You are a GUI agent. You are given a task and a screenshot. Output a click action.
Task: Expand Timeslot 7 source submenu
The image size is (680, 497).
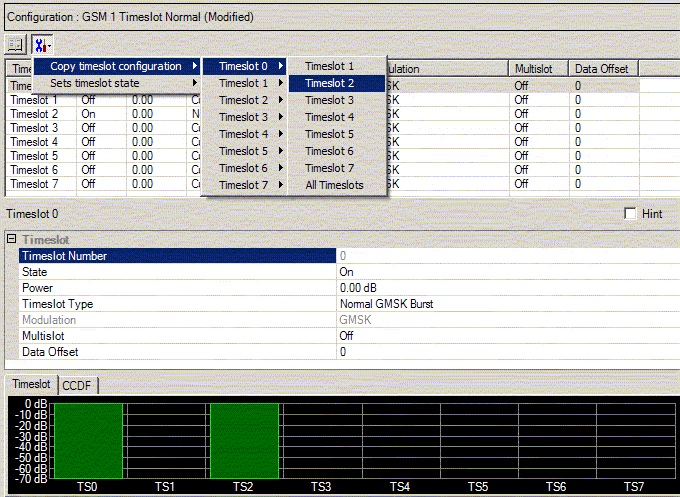244,185
